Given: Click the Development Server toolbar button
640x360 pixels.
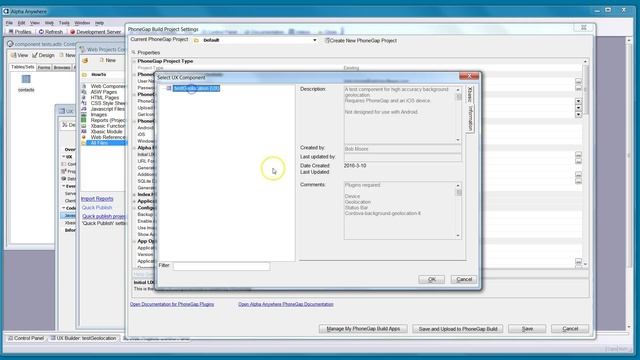Looking at the screenshot, I should (96, 31).
